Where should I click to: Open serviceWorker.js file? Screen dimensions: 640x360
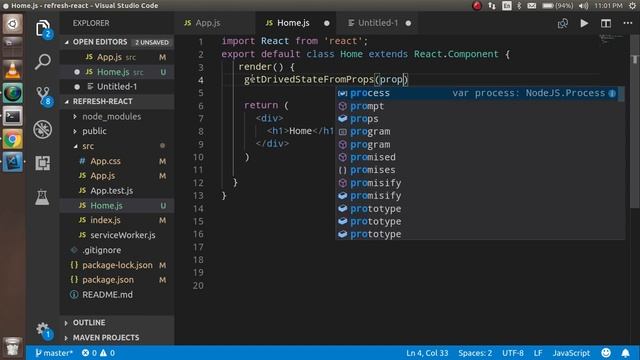click(x=116, y=235)
